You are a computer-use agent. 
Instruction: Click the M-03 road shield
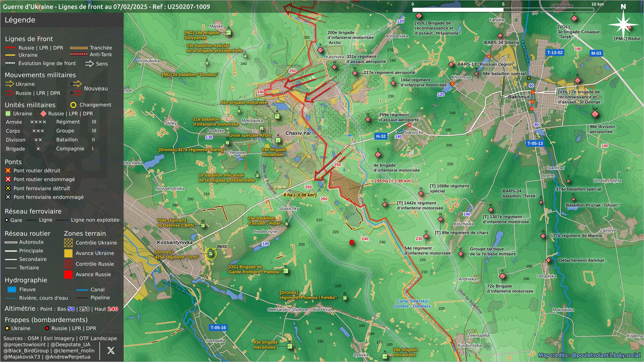point(596,53)
